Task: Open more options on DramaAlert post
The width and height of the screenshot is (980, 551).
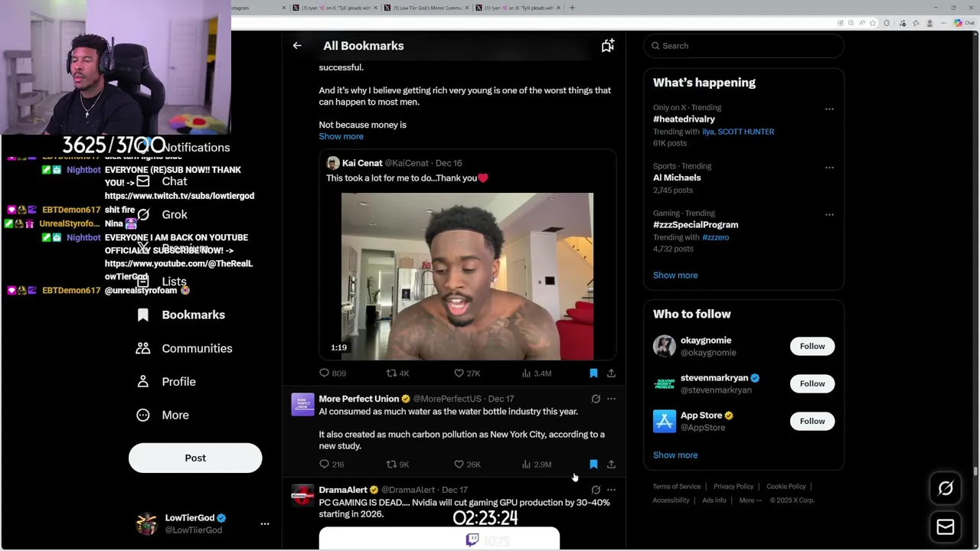Action: click(x=611, y=490)
